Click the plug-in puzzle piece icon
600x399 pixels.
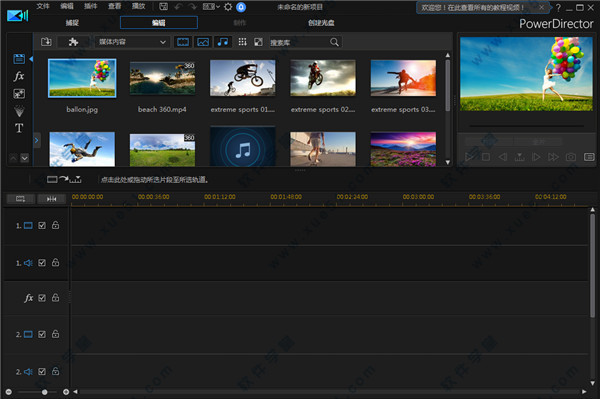click(73, 42)
